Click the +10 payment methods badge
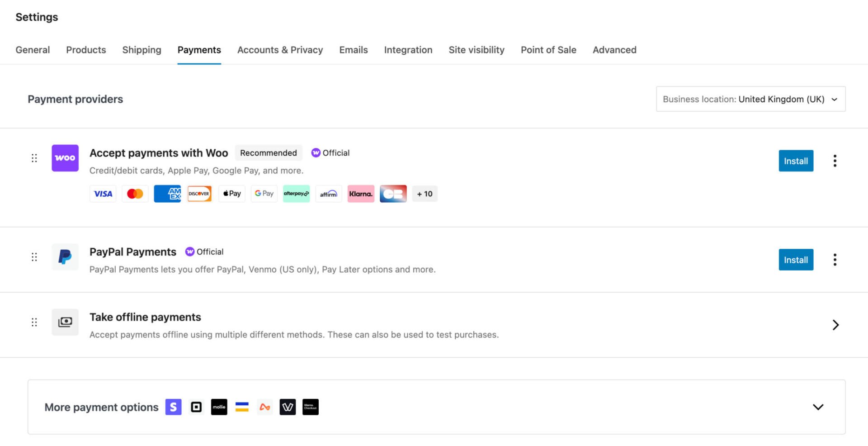Viewport: 868px width, 446px height. (425, 194)
